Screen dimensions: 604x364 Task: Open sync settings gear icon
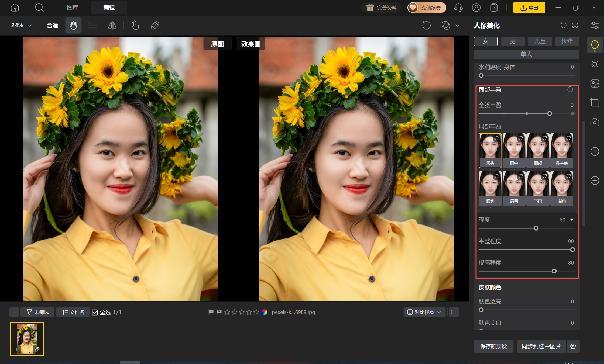coord(573,346)
